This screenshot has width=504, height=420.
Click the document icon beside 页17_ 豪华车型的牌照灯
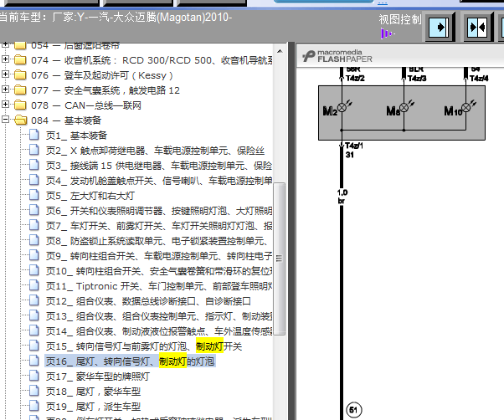tap(34, 376)
